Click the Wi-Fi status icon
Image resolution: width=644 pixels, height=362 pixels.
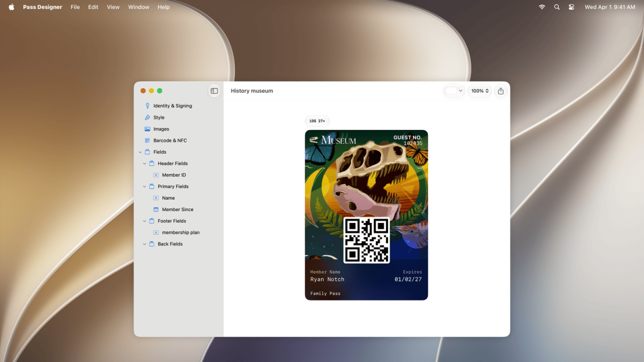click(542, 7)
